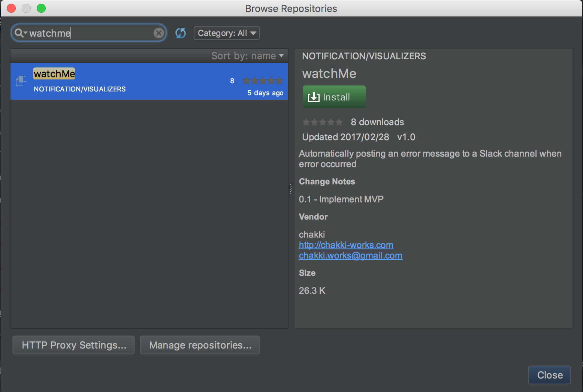Click the NOTIFICATION/VISUALIZERS header in details
583x392 pixels.
(364, 56)
